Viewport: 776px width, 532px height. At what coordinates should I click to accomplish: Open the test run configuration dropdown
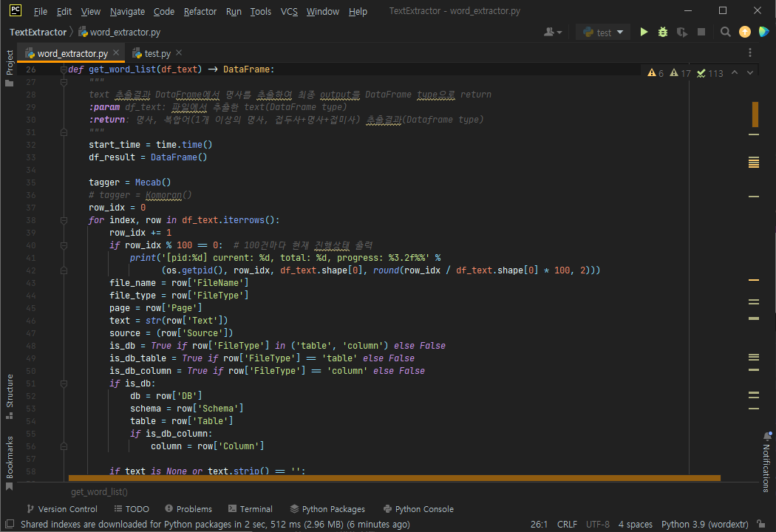coord(603,33)
